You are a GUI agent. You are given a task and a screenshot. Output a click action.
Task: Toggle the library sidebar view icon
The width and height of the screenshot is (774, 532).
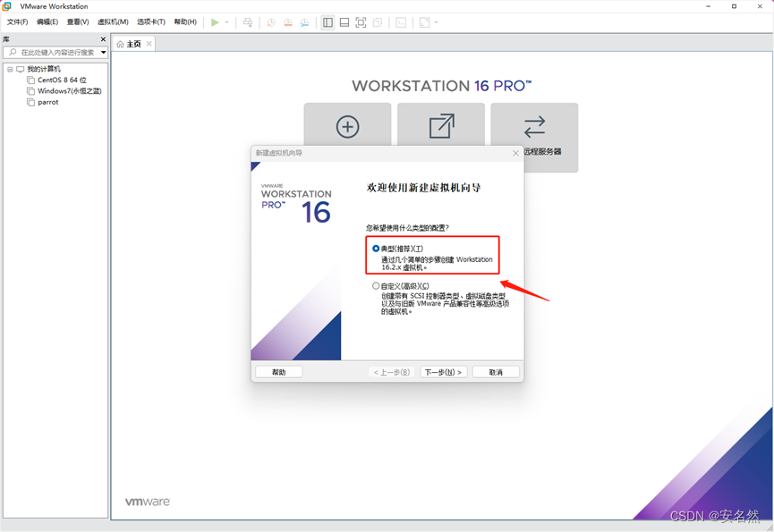click(x=327, y=22)
